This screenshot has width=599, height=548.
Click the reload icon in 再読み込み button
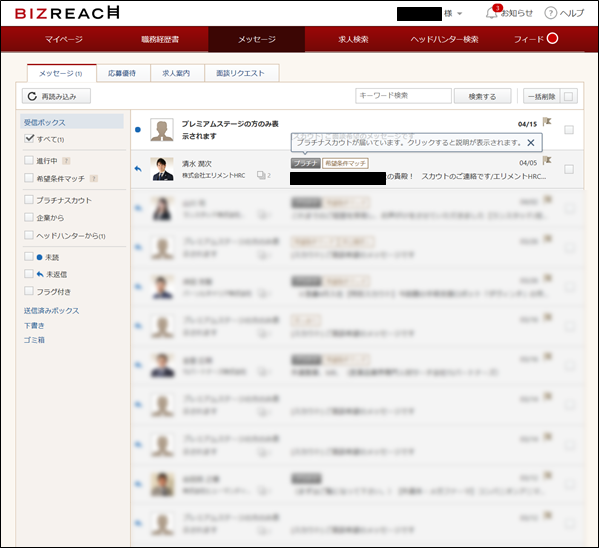tap(32, 96)
